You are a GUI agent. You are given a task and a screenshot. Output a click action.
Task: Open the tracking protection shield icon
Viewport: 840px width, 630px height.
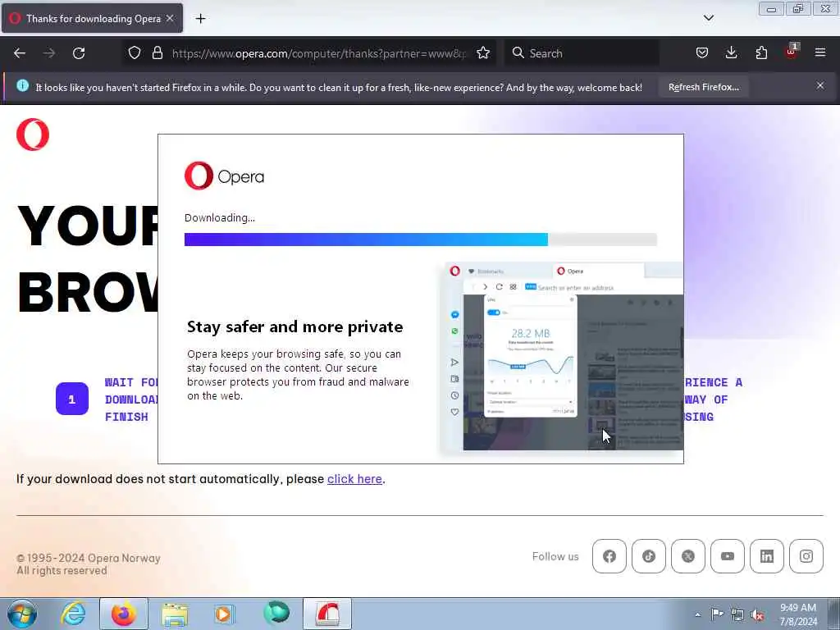tap(135, 53)
